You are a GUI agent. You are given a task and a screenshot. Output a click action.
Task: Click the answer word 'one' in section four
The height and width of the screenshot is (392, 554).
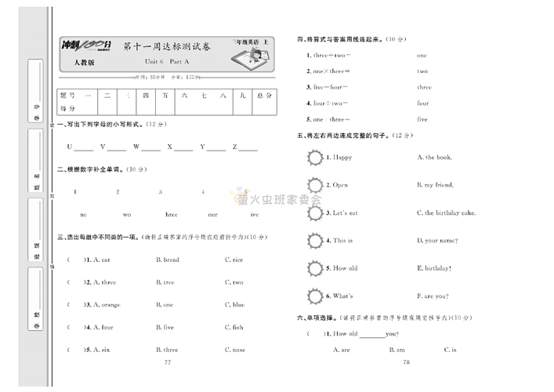(422, 56)
